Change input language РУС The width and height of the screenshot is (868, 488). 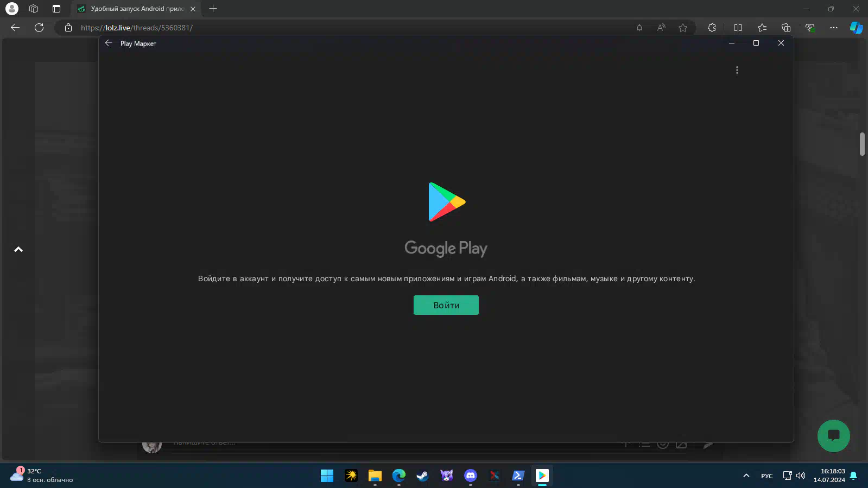pyautogui.click(x=766, y=476)
